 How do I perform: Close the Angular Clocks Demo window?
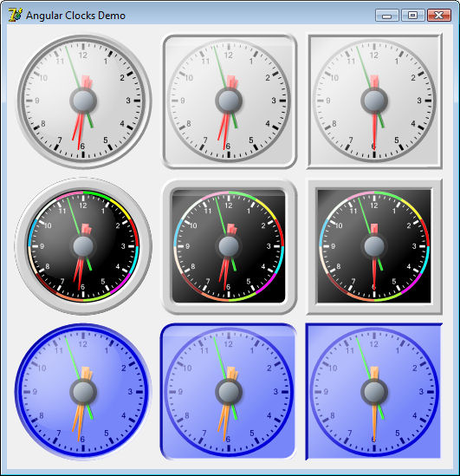point(439,16)
